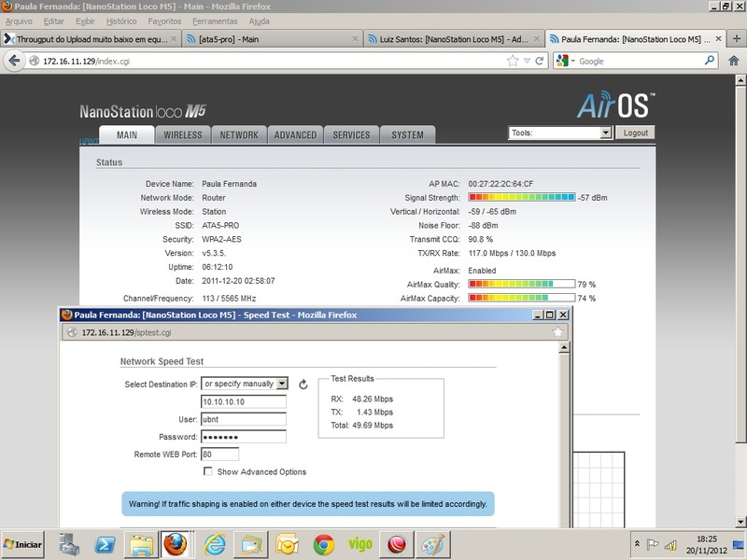The image size is (747, 560).
Task: Reload the page with refresh icon
Action: coord(540,61)
